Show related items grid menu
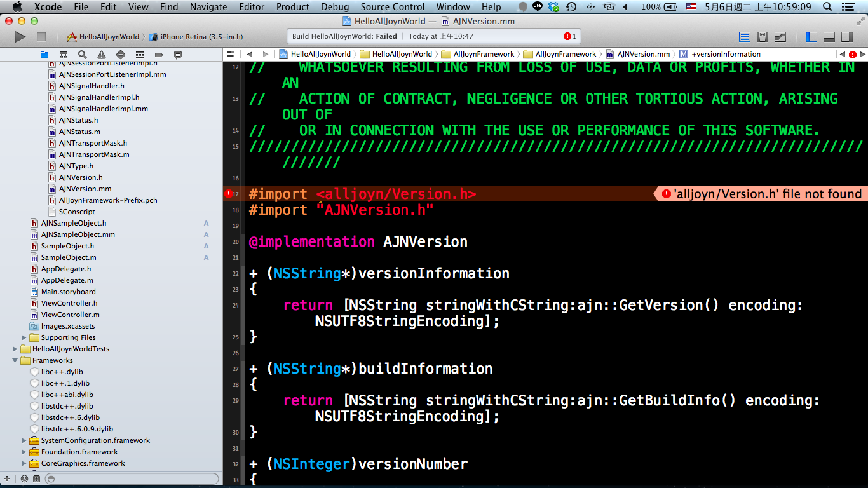The image size is (868, 488). coord(231,54)
